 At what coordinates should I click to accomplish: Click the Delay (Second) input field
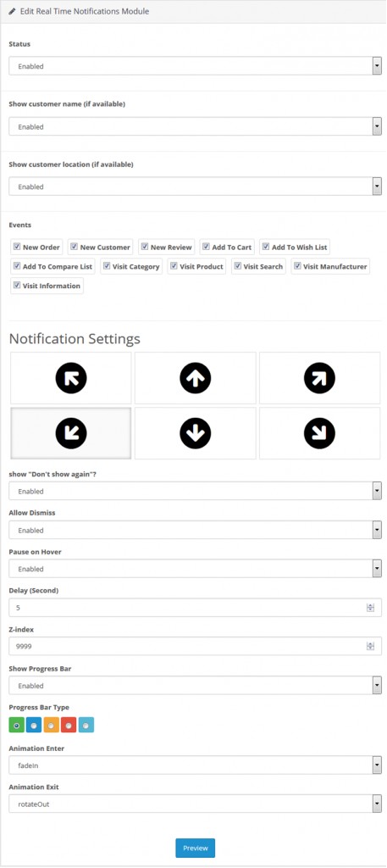pos(195,607)
